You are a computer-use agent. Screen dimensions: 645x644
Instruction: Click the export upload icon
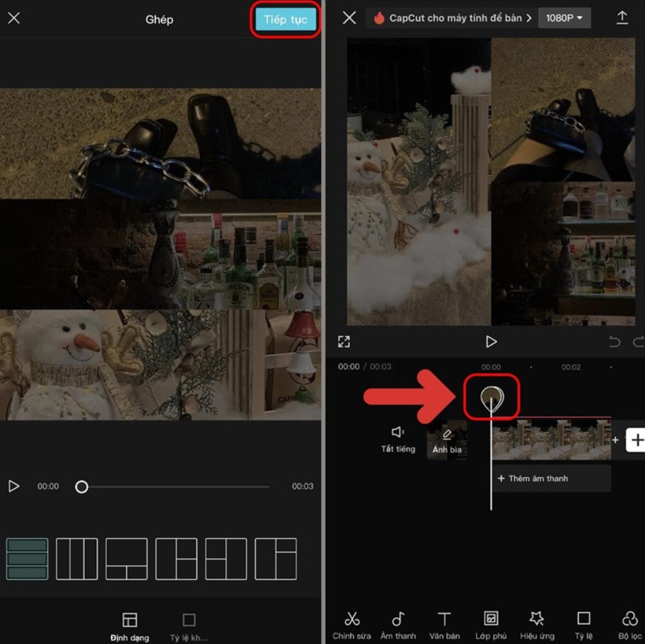(x=622, y=18)
